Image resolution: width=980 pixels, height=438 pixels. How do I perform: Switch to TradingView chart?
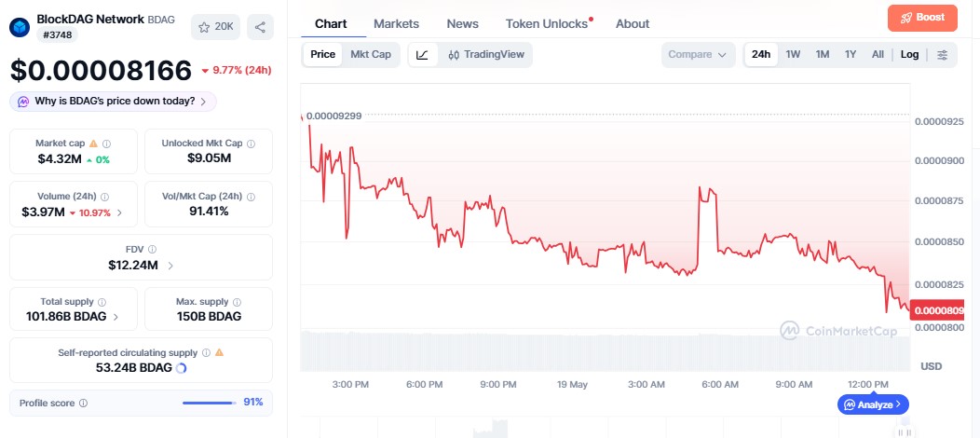coord(485,55)
